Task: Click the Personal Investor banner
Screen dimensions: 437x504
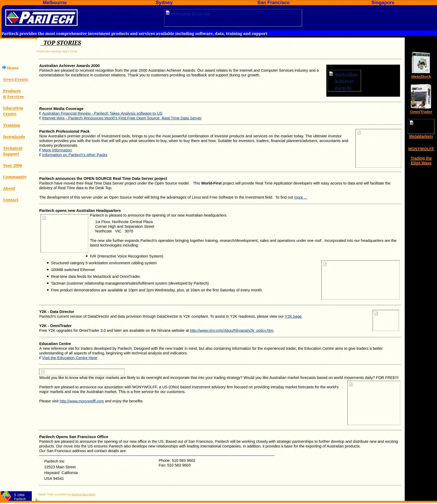Action: tap(233, 17)
